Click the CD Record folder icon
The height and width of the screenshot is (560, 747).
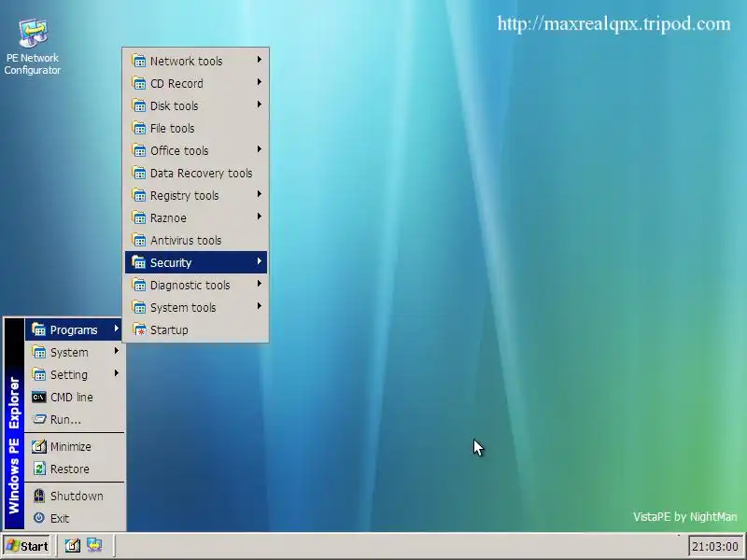coord(138,83)
